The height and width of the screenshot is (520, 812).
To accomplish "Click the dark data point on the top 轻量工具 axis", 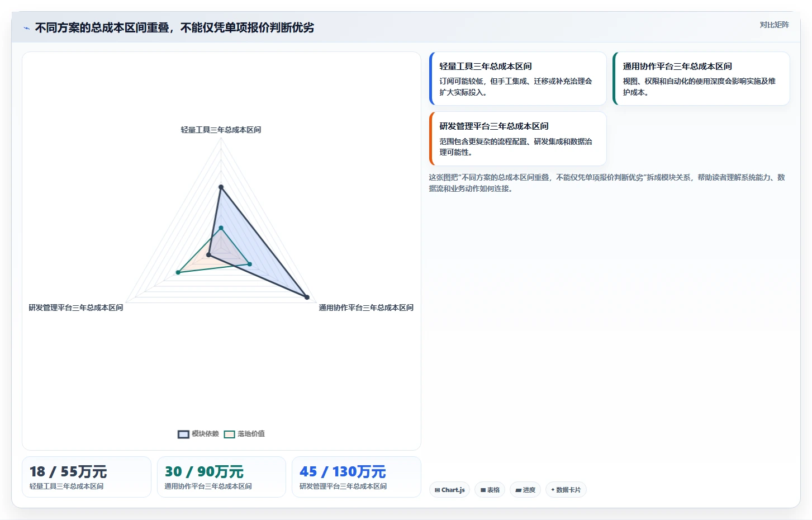I will (221, 187).
